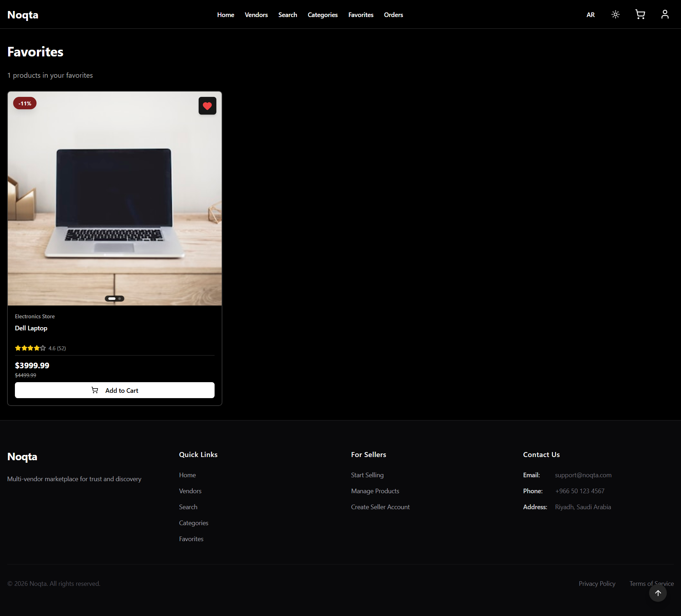Click "1 products in your favorites" text
Viewport: 681px width, 616px height.
click(50, 75)
